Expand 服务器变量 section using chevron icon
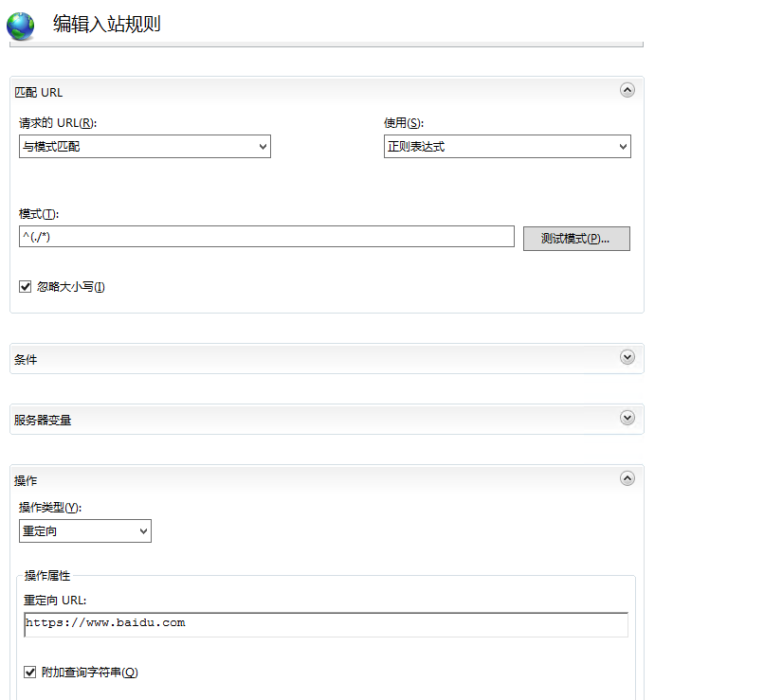This screenshot has height=700, width=782. 627,418
